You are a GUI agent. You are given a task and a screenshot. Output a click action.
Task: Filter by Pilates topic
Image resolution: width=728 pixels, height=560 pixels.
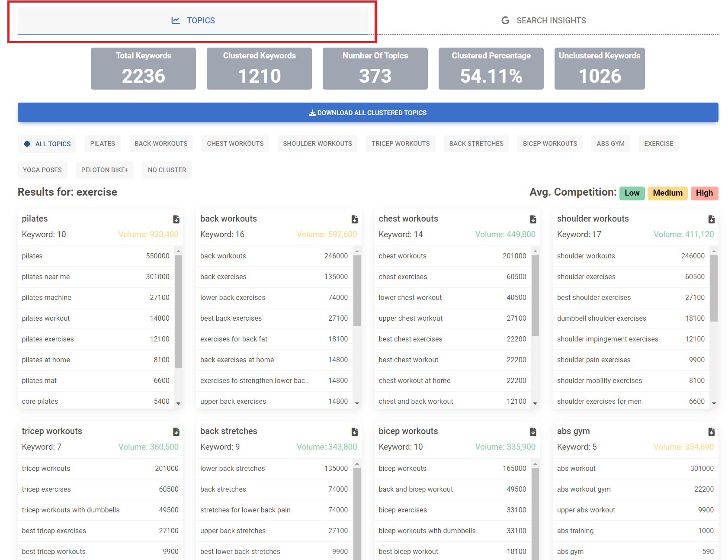click(x=103, y=144)
